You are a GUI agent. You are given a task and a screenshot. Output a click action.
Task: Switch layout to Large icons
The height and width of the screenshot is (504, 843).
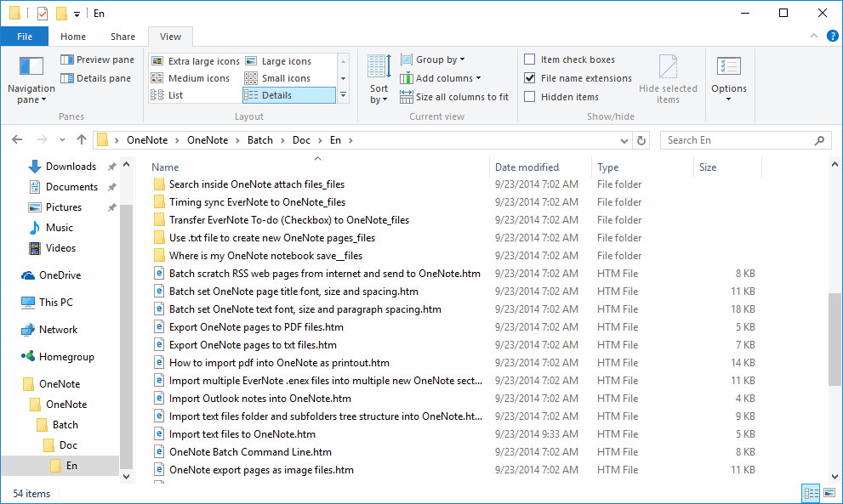[278, 61]
